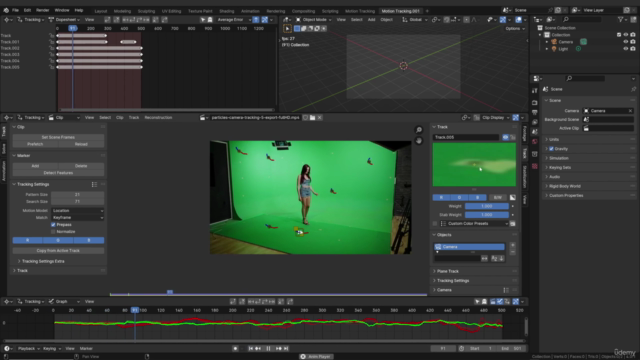This screenshot has width=640, height=360.
Task: Open the Clip Display dropdown
Action: click(492, 118)
